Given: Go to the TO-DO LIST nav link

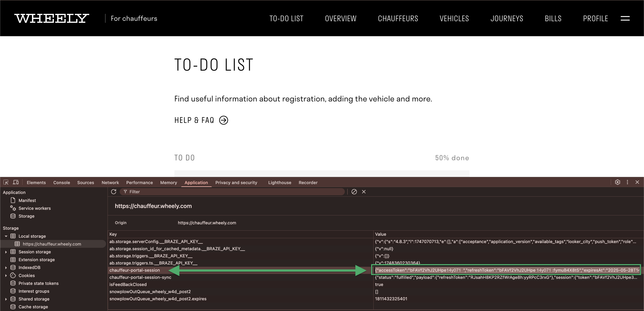Looking at the screenshot, I should click(286, 19).
